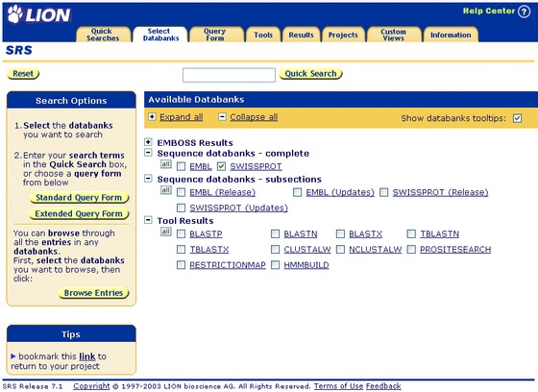The width and height of the screenshot is (538, 392).
Task: Click the Reset button
Action: click(23, 73)
